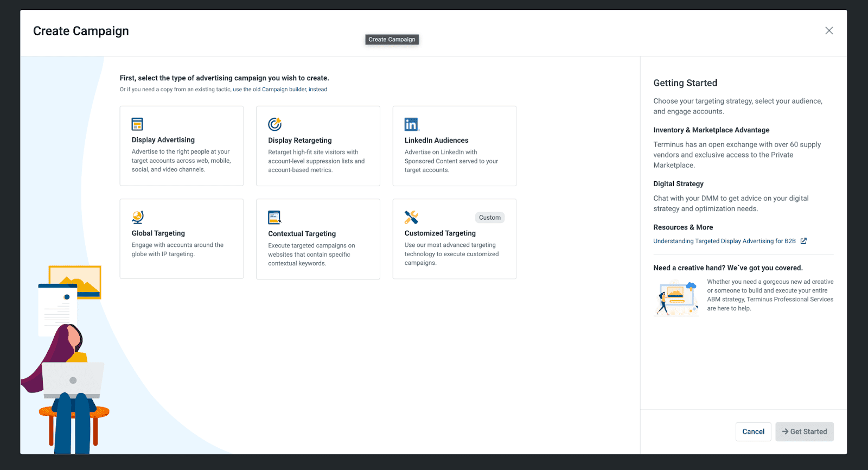Viewport: 868px width, 470px height.
Task: Click the Customized Targeting tools icon
Action: 411,217
